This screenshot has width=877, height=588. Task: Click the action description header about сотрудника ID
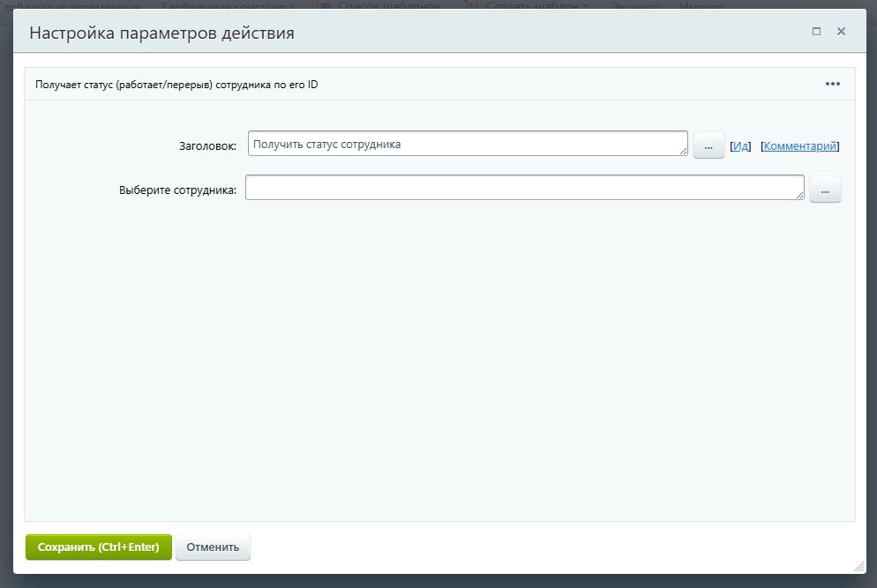coord(176,84)
